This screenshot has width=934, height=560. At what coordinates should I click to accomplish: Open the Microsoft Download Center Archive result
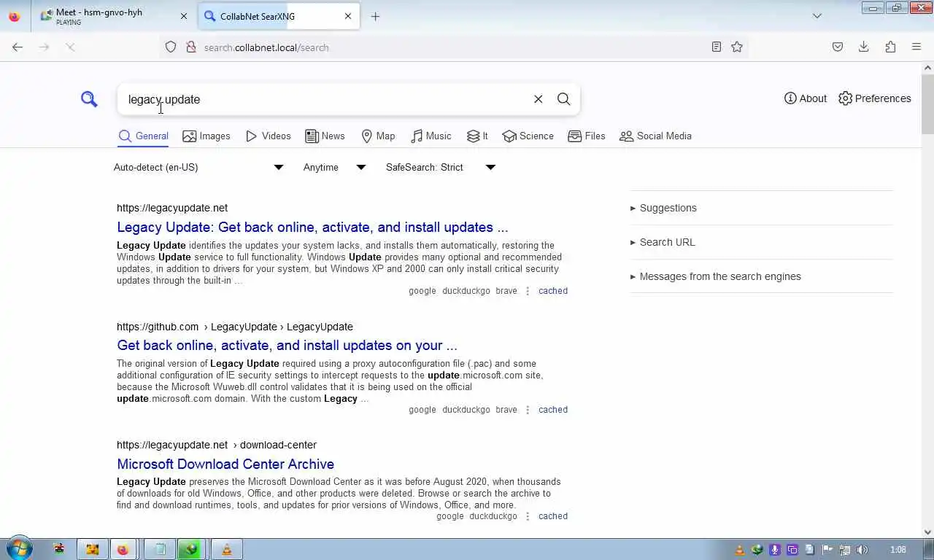click(225, 464)
